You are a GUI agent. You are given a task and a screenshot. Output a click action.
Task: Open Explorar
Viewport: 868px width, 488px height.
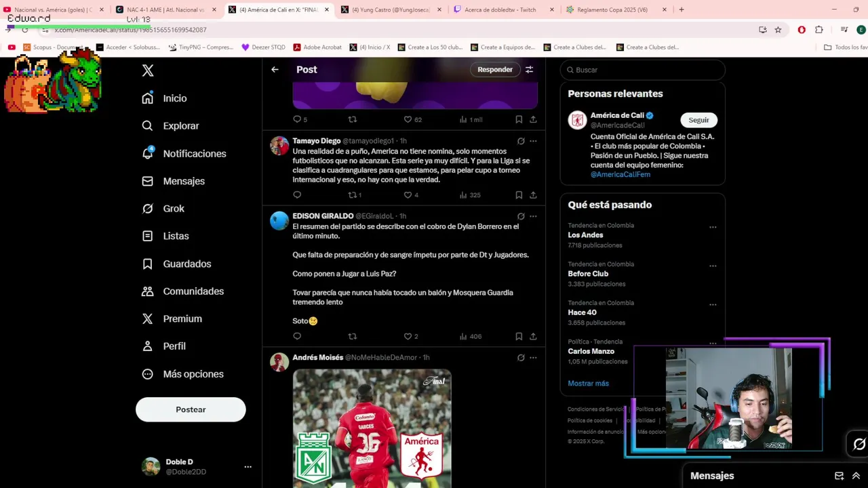[x=170, y=126]
